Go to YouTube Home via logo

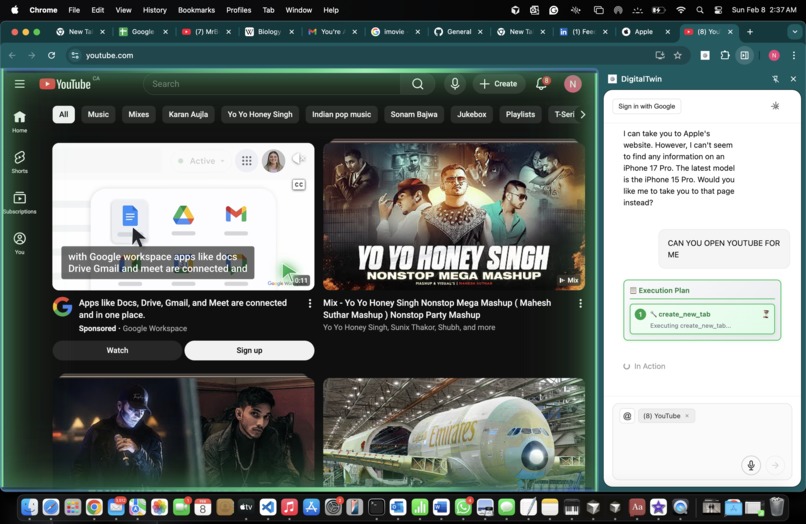click(x=65, y=84)
